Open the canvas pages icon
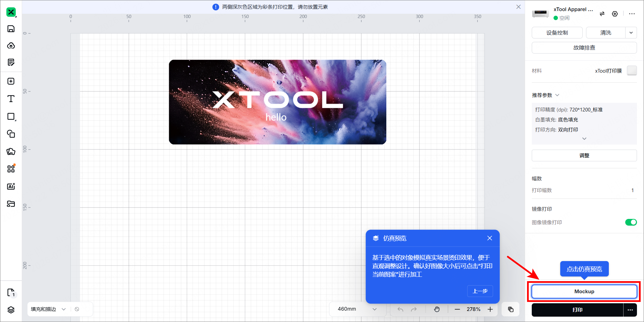 pos(11,293)
